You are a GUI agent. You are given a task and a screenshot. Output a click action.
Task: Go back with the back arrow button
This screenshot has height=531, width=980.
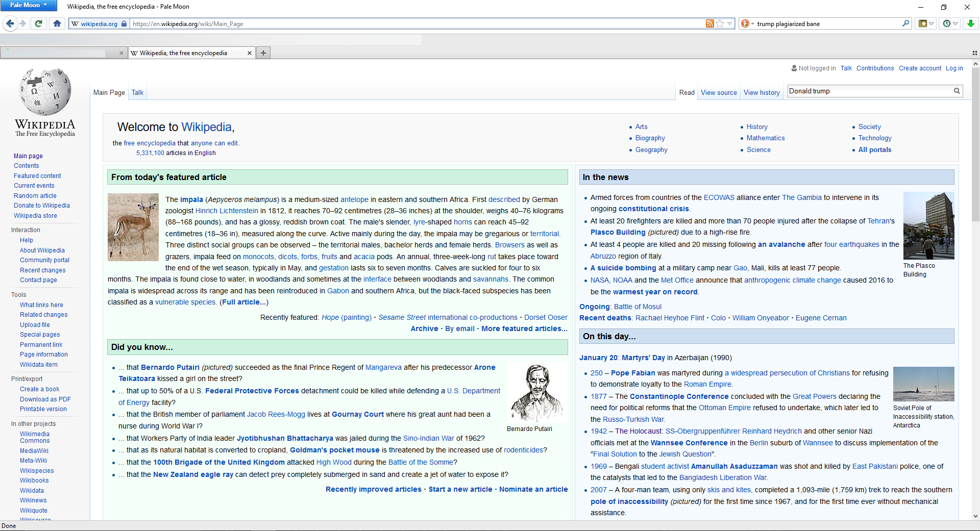point(10,23)
